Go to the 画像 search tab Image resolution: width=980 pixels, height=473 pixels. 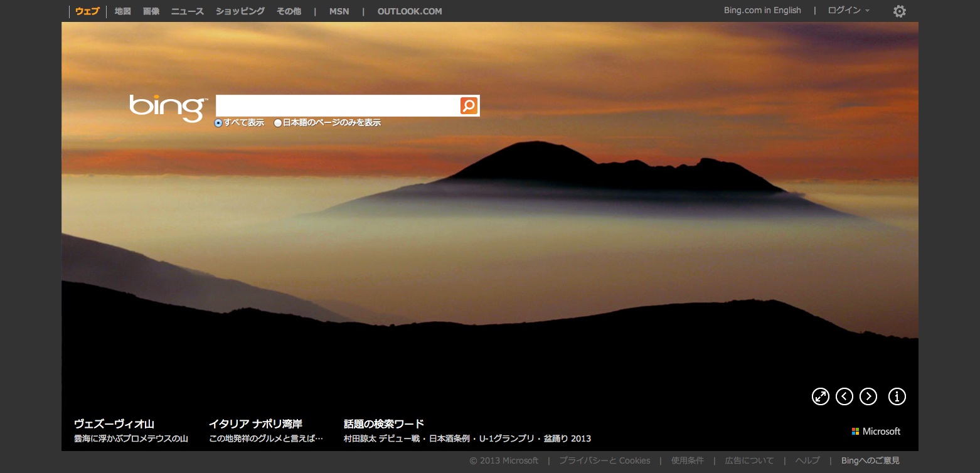tap(151, 11)
